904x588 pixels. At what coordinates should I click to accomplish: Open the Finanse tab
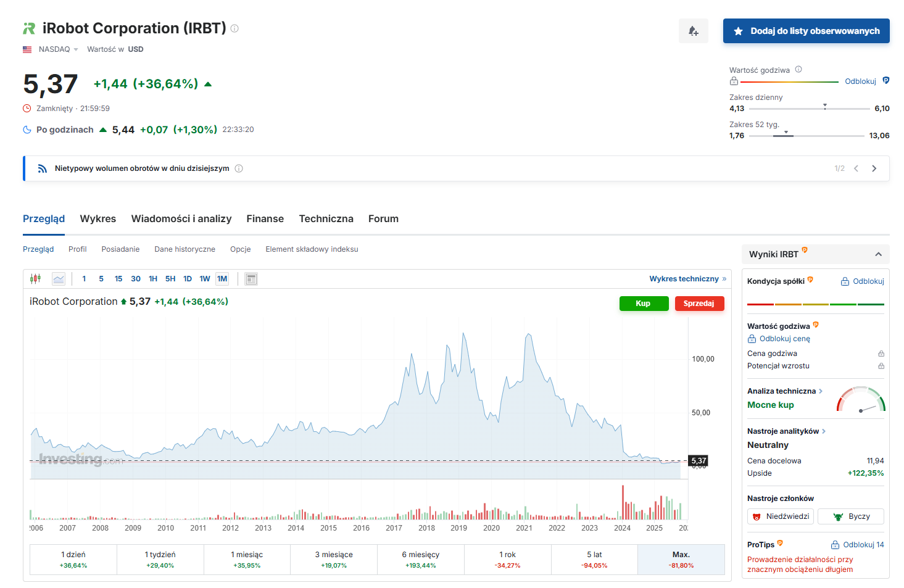tap(265, 219)
